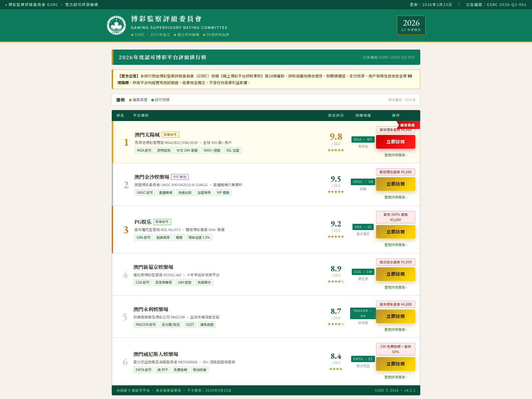Click the 持牌地區 column header

click(363, 116)
